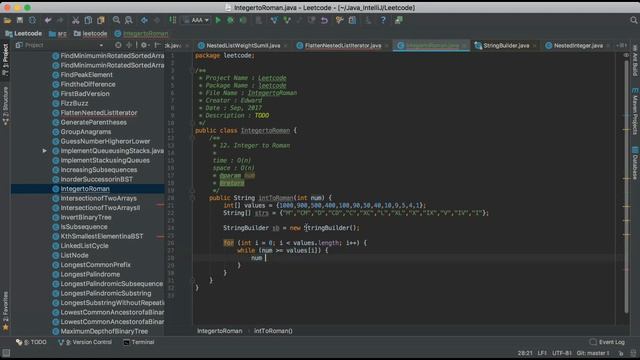The image size is (640, 360).
Task: Click the Find magnifier toolbar icon
Action: click(x=116, y=20)
